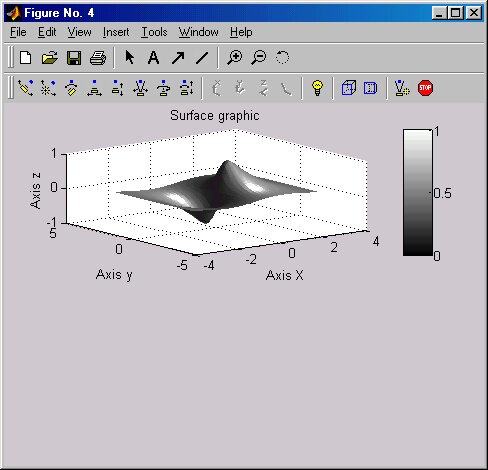Click the grayscale colorbar
This screenshot has width=488, height=470.
coord(418,193)
